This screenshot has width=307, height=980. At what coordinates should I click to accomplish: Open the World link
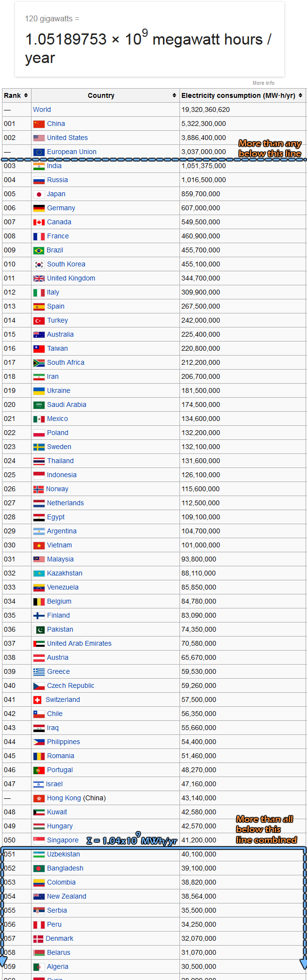pyautogui.click(x=42, y=110)
